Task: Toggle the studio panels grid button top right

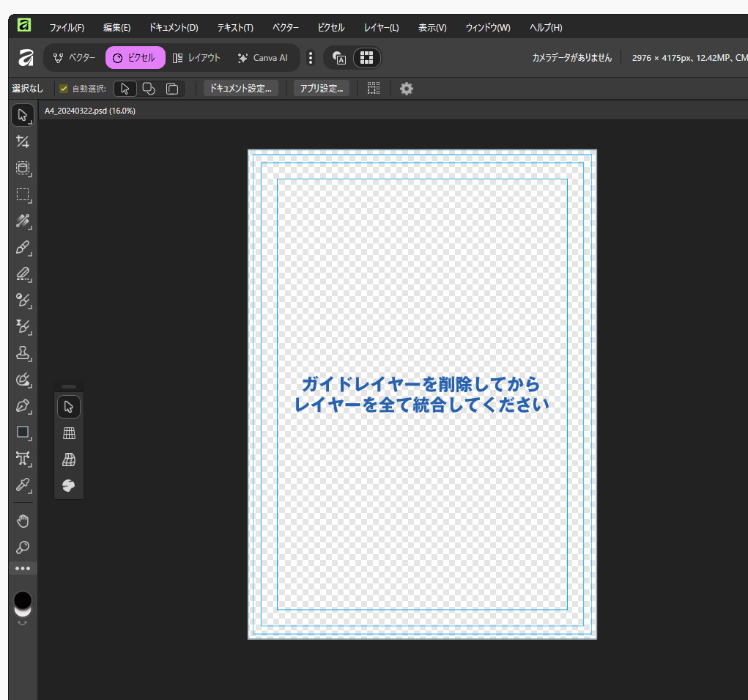Action: tap(367, 58)
